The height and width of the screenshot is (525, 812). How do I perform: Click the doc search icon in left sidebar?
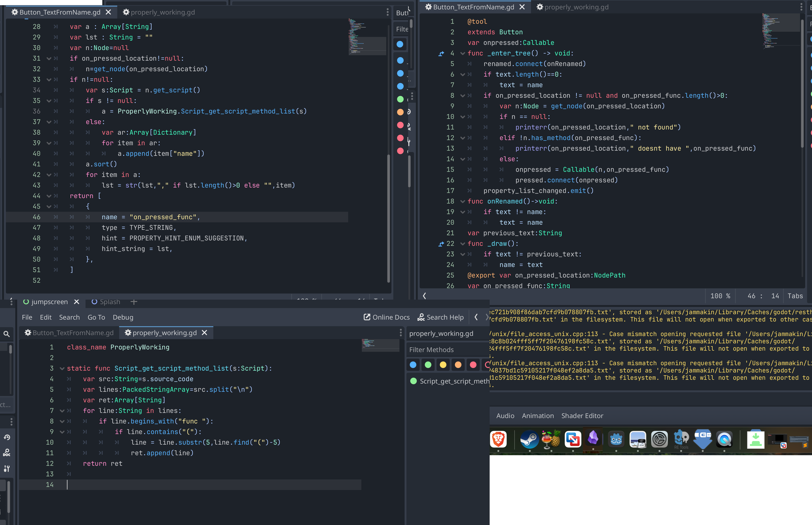7,453
